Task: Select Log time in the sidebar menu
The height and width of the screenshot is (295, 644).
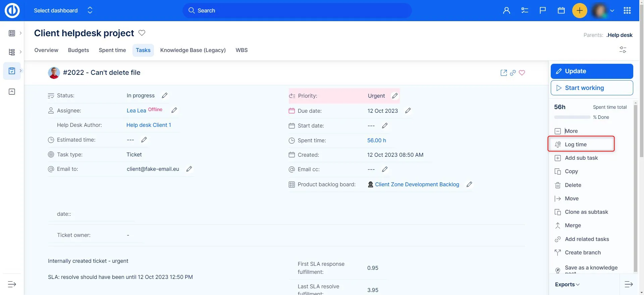Action: pos(576,145)
